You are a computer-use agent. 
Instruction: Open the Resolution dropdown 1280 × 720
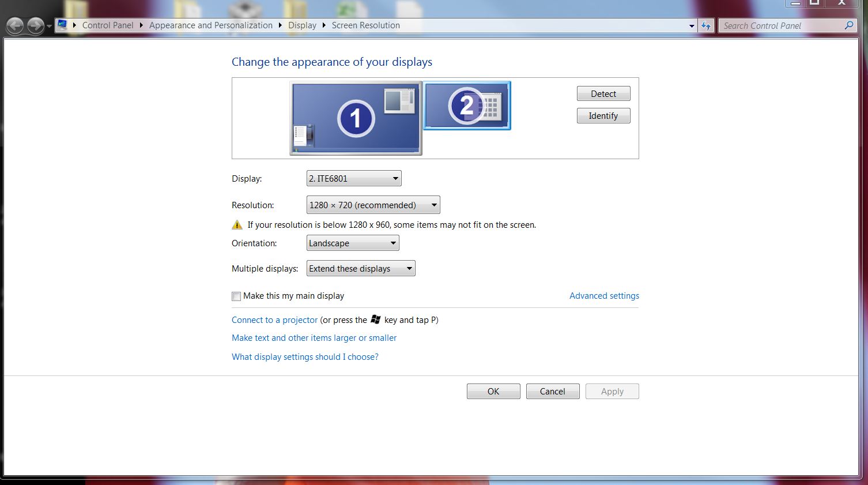[x=373, y=205]
